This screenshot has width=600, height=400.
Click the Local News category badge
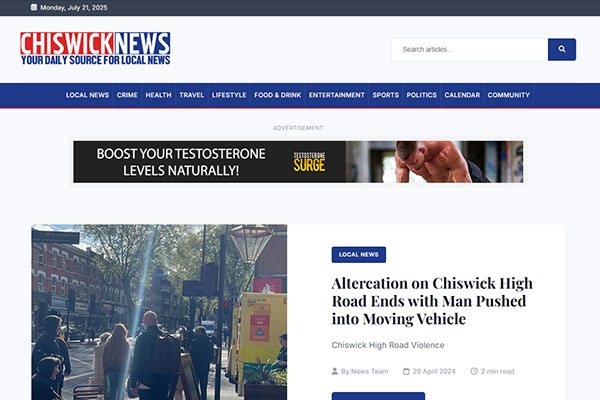[359, 255]
